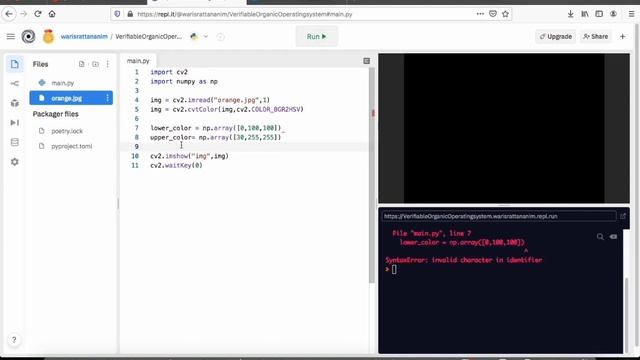Search the console output
The height and width of the screenshot is (360, 640).
pos(600,237)
